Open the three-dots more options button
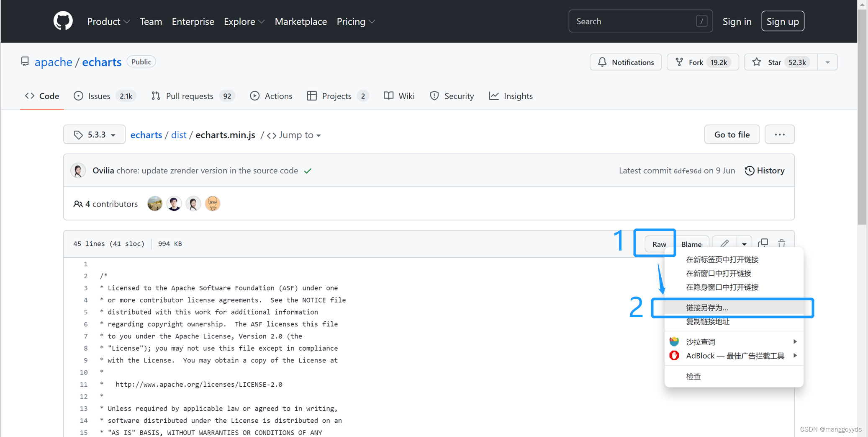 coord(779,134)
